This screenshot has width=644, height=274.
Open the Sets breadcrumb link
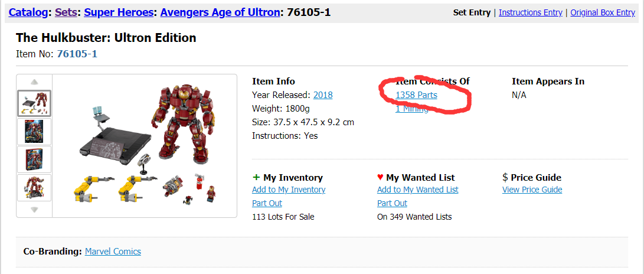[x=66, y=12]
